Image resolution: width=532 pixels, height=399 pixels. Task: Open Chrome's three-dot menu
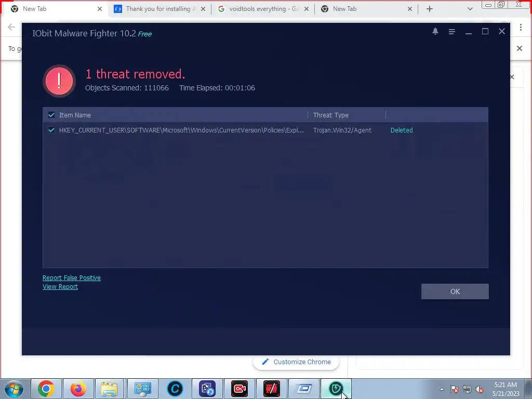coord(521,27)
